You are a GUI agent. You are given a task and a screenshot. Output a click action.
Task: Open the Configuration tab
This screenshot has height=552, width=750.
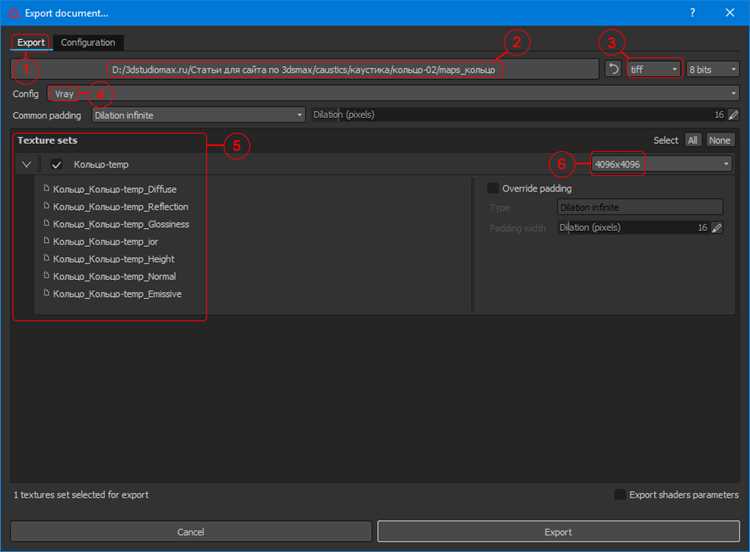coord(88,43)
